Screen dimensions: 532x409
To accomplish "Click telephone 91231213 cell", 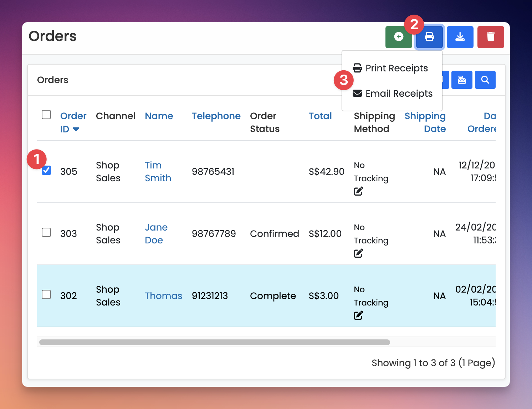I will pyautogui.click(x=210, y=296).
